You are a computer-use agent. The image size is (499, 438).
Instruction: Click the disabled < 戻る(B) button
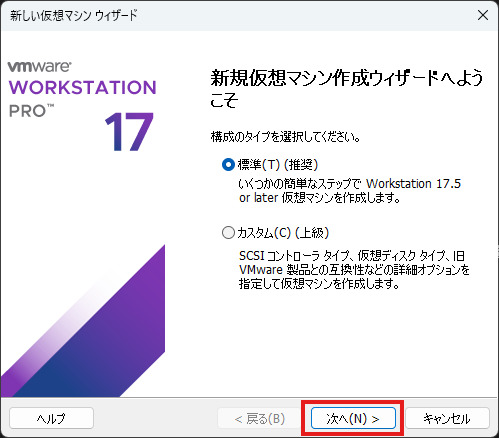click(x=260, y=418)
